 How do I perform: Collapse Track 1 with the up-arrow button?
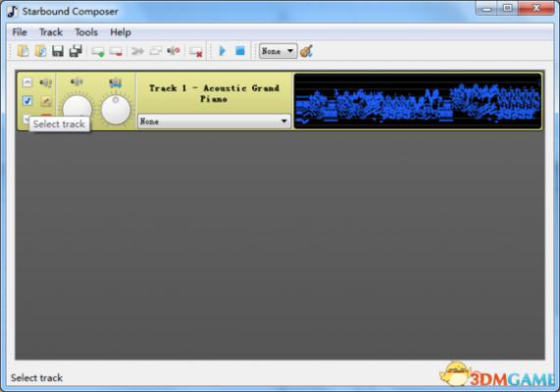coord(27,82)
